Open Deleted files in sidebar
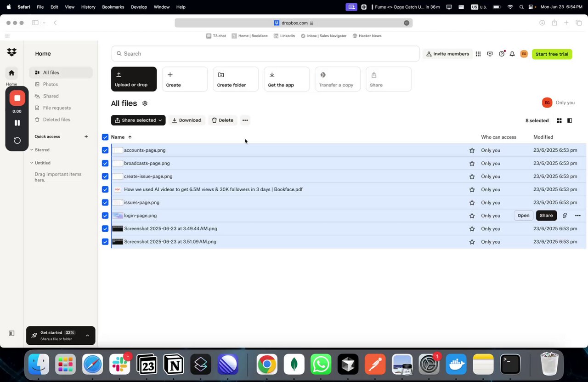 tap(61, 120)
